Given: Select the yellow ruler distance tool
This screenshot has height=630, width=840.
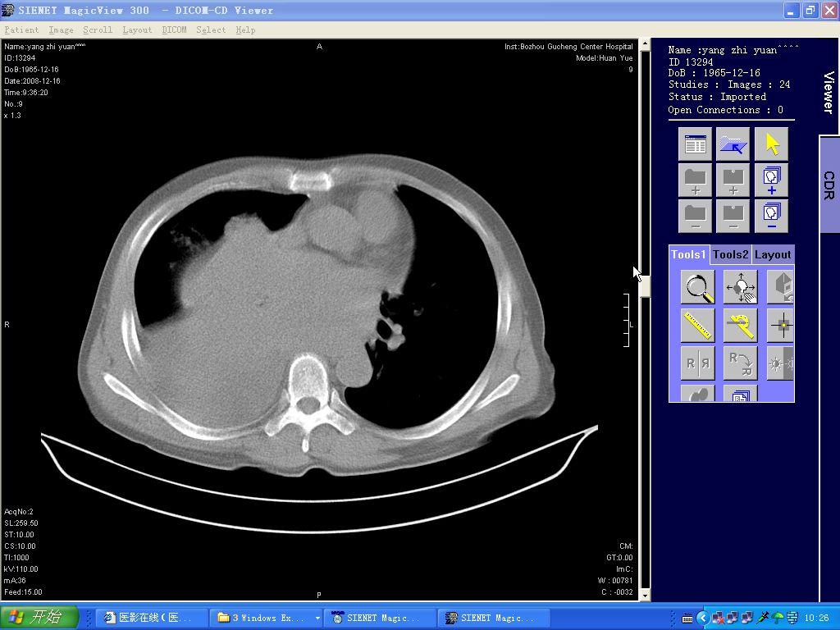Looking at the screenshot, I should [697, 325].
